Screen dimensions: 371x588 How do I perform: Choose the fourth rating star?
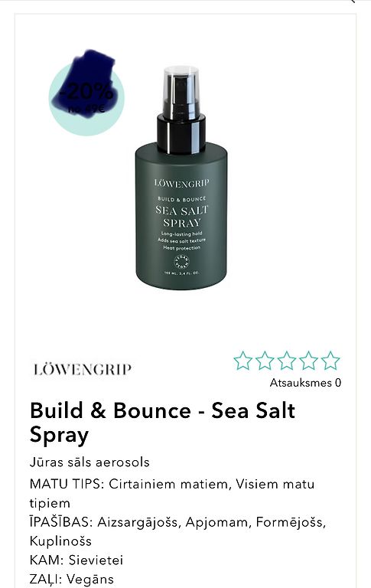coord(308,361)
